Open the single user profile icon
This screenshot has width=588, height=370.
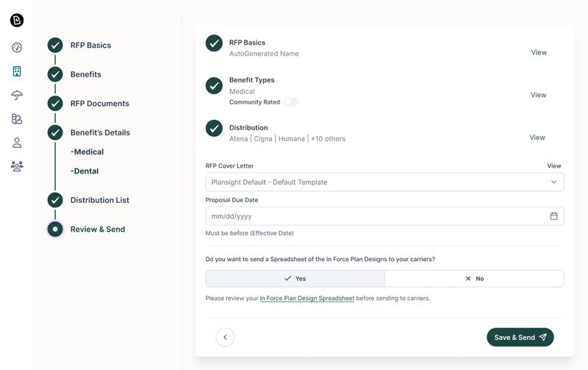(x=17, y=143)
